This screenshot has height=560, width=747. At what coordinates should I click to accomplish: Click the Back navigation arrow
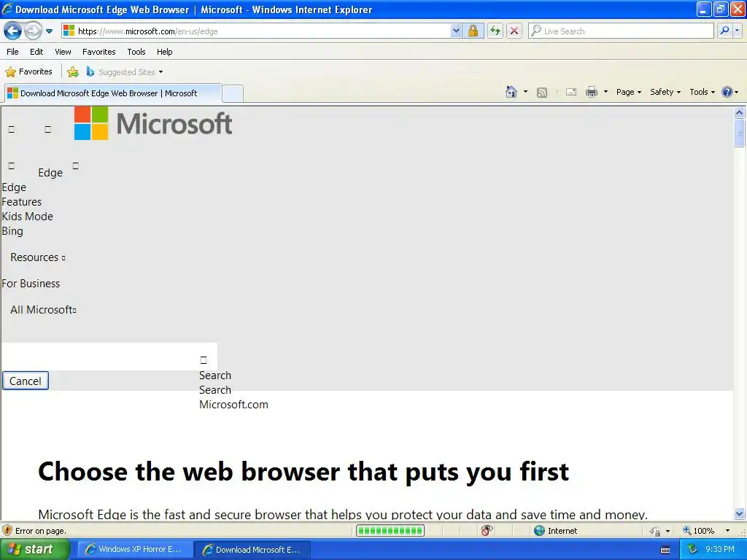13,31
